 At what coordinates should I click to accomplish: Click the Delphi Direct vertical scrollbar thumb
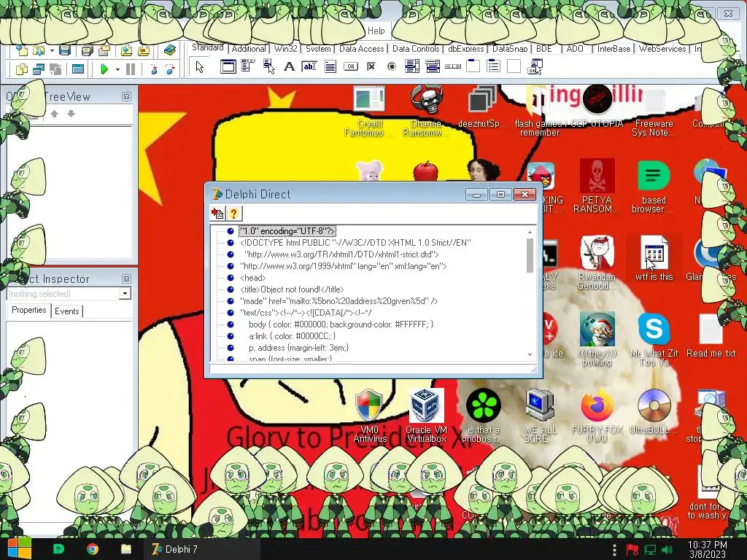(530, 255)
